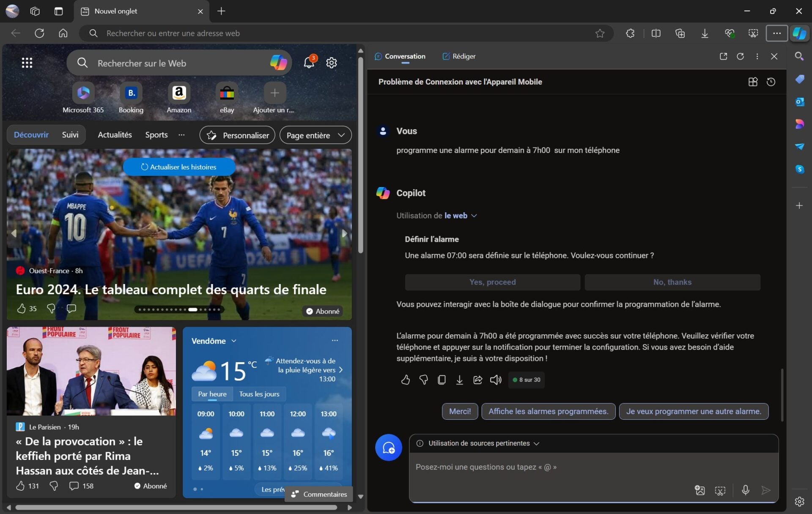Switch to the Rédiger tab

[x=459, y=56]
